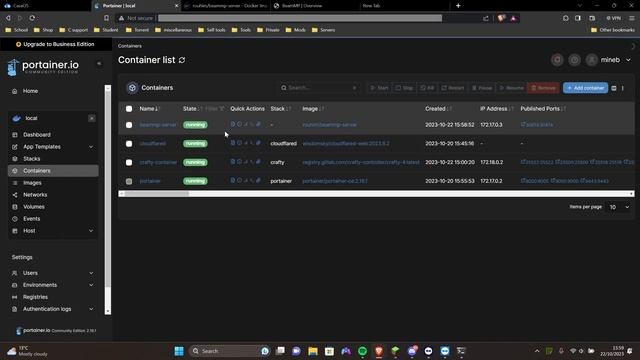The width and height of the screenshot is (640, 360).
Task: Expand Authentication logs chevron
Action: click(x=91, y=309)
